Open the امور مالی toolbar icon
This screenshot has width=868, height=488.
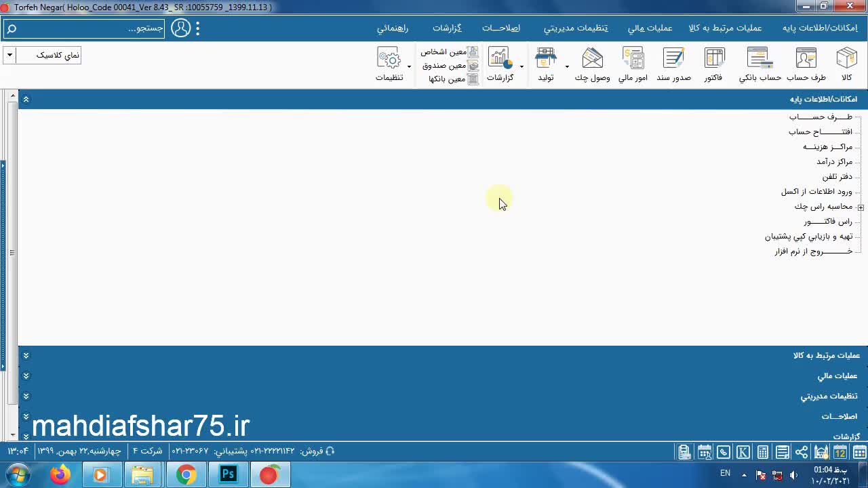click(633, 64)
